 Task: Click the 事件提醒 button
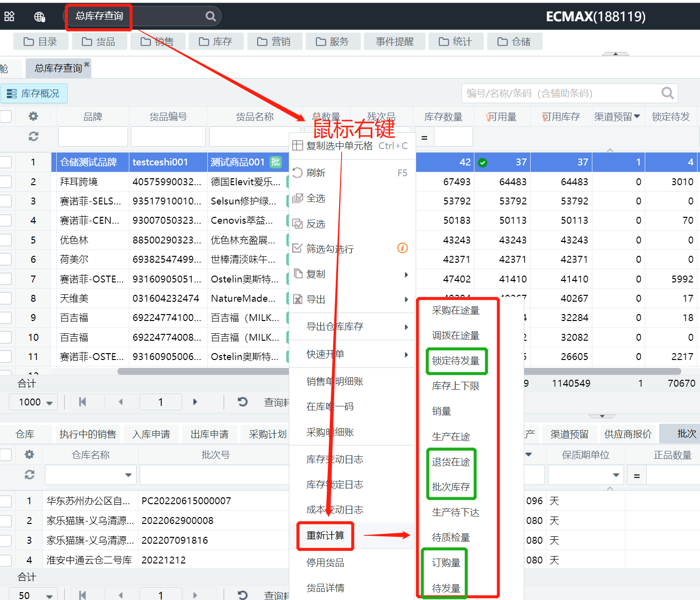pos(395,41)
